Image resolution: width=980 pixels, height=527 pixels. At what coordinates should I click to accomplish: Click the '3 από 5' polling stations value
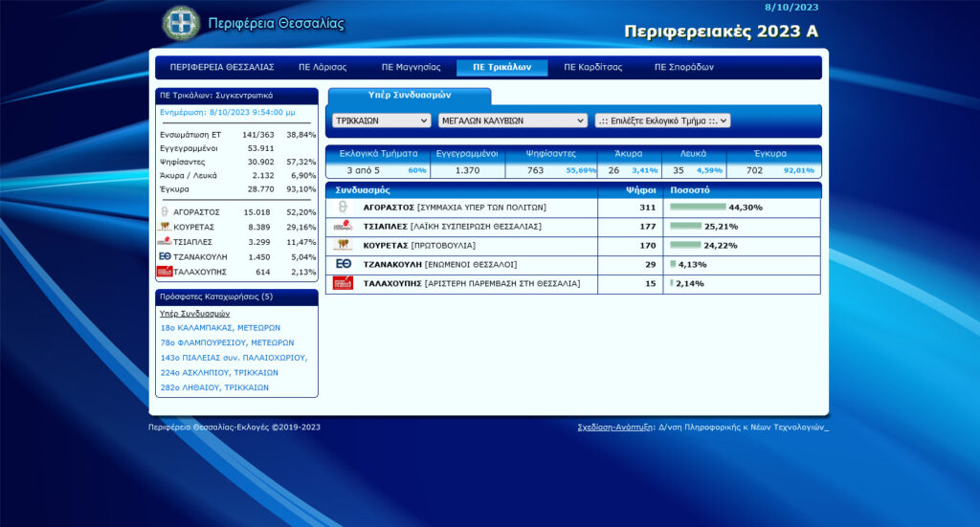click(x=363, y=170)
